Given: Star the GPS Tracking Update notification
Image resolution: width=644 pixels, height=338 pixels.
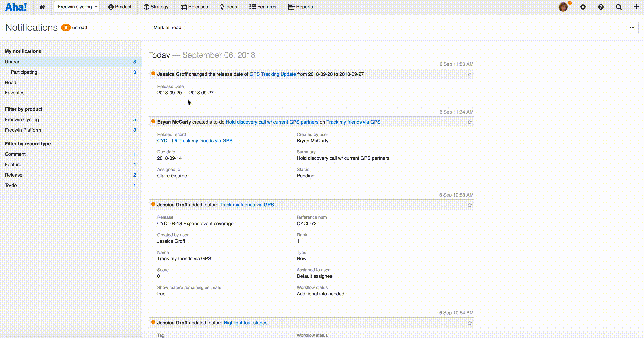Looking at the screenshot, I should pyautogui.click(x=470, y=75).
